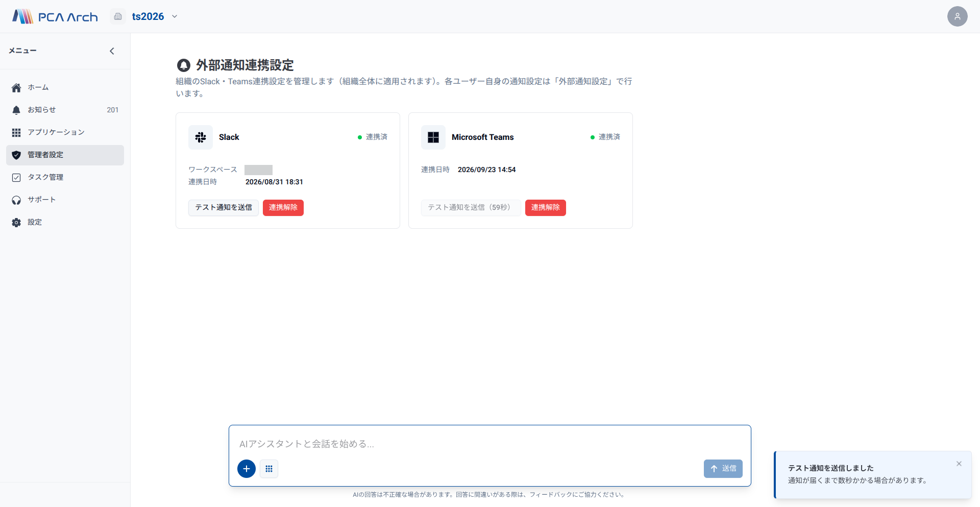Click the お知らせ bell icon

(x=16, y=110)
